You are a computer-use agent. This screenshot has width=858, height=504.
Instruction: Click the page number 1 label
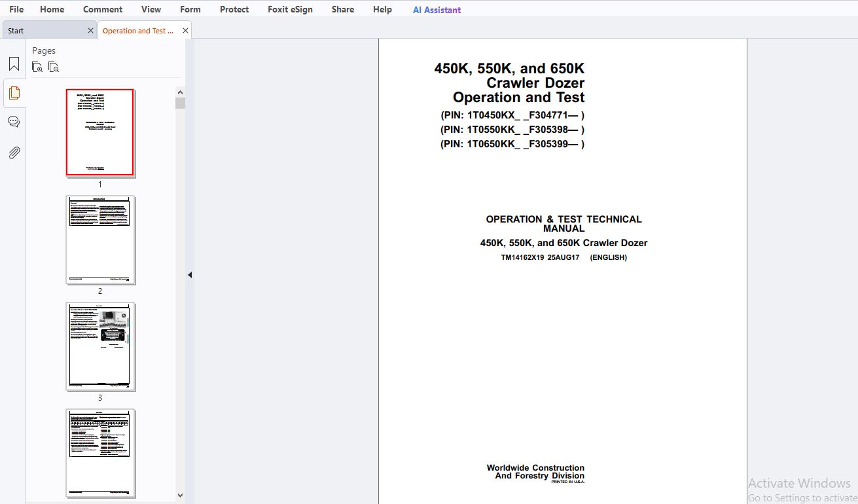pos(100,185)
